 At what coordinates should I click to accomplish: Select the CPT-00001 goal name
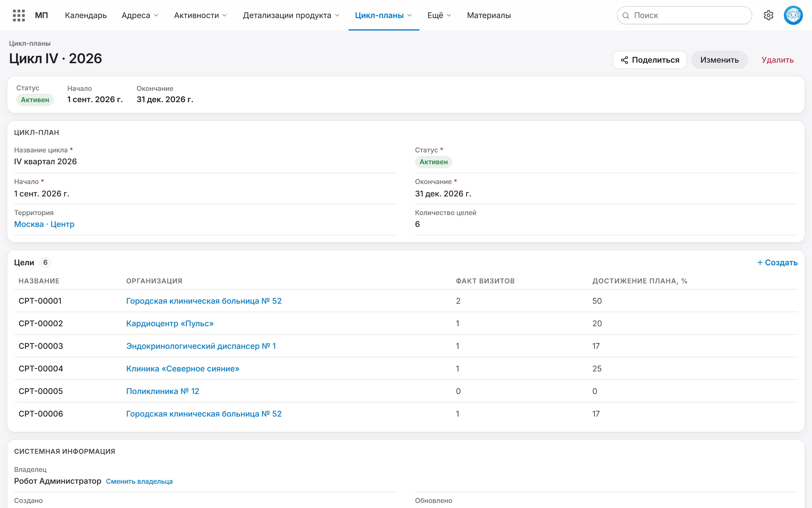(x=40, y=301)
